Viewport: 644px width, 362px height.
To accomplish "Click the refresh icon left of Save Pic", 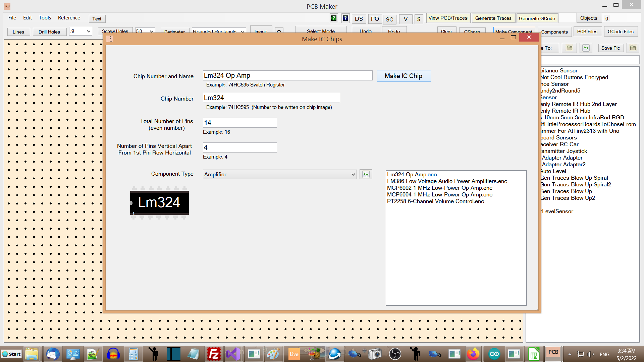I will point(586,48).
